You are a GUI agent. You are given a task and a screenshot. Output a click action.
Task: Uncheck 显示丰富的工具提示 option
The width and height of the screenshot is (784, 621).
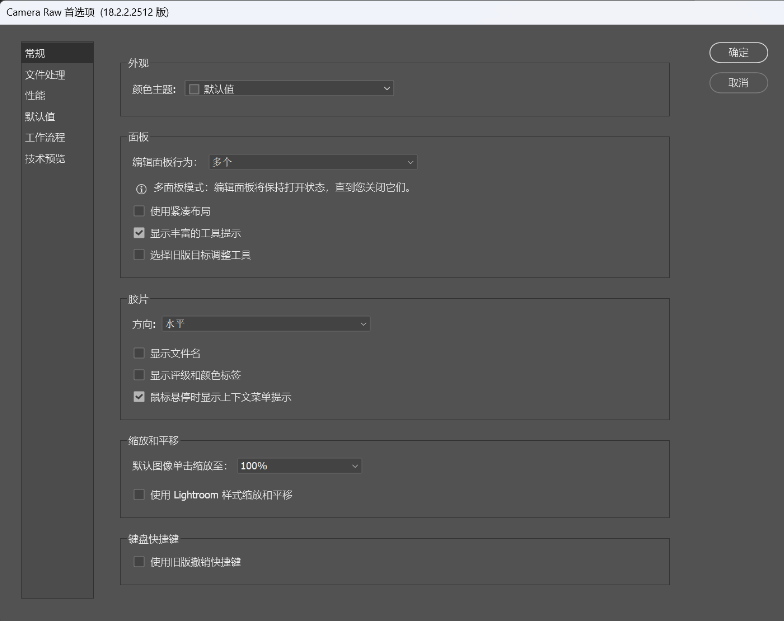[139, 233]
